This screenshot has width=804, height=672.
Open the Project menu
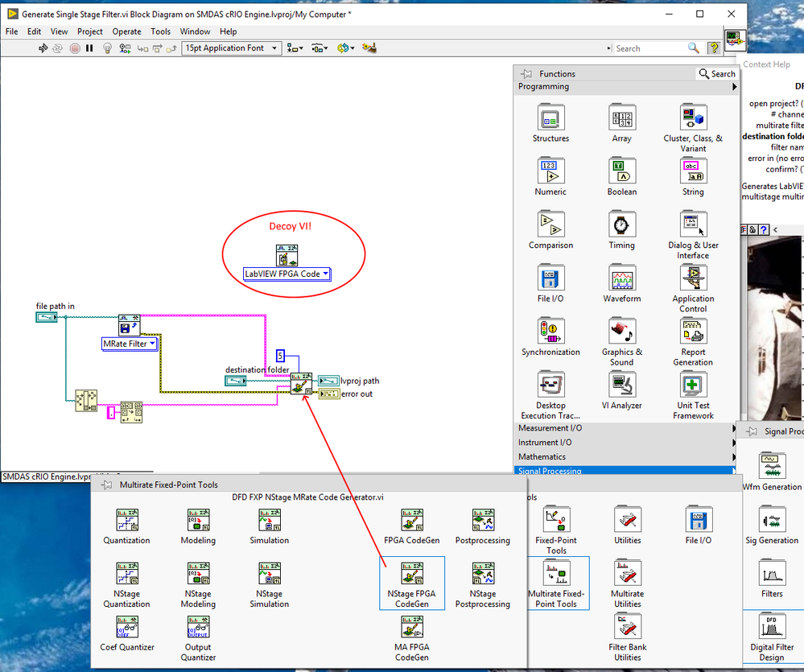pyautogui.click(x=90, y=31)
